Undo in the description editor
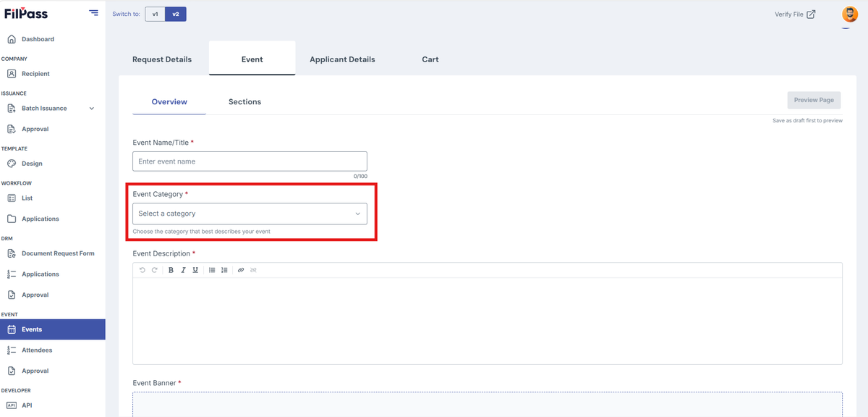Viewport: 868px width, 417px height. pos(142,270)
